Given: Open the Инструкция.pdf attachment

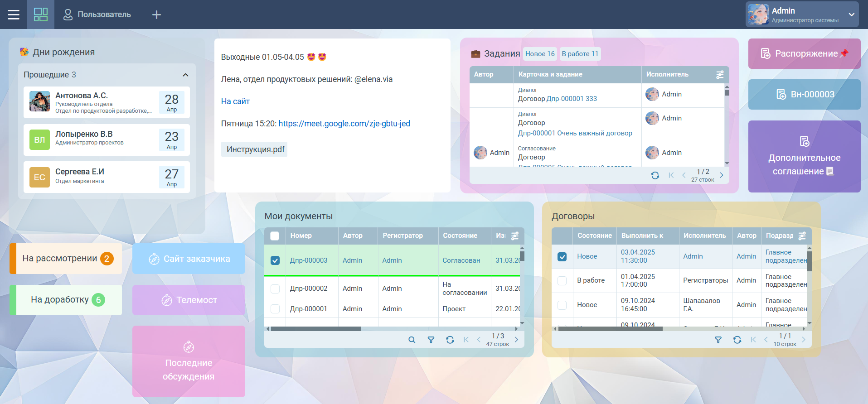Looking at the screenshot, I should click(255, 149).
